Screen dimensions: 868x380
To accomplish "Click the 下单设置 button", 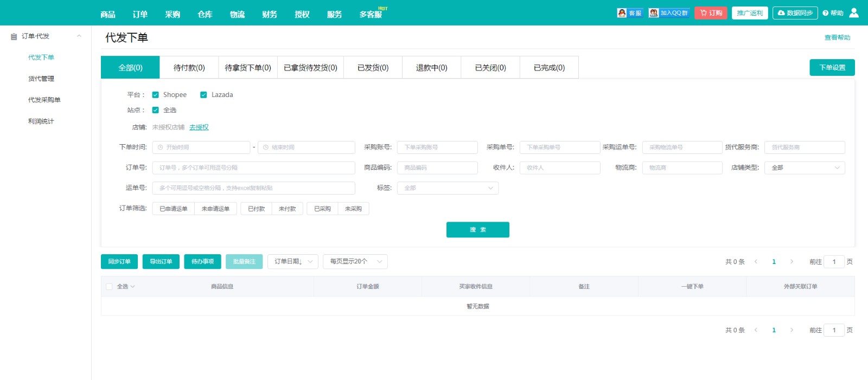I will 832,68.
